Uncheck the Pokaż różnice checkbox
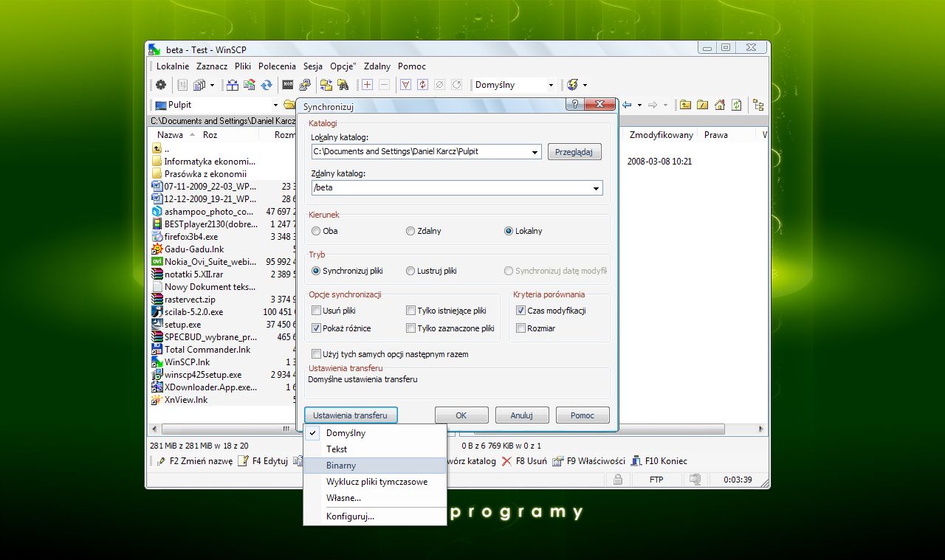Screen dimensions: 945x560 click(x=317, y=328)
